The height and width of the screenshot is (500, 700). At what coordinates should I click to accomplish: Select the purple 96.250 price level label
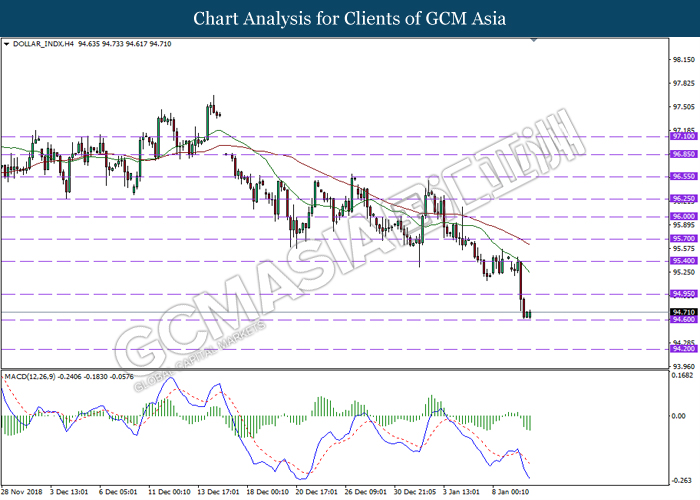(683, 198)
